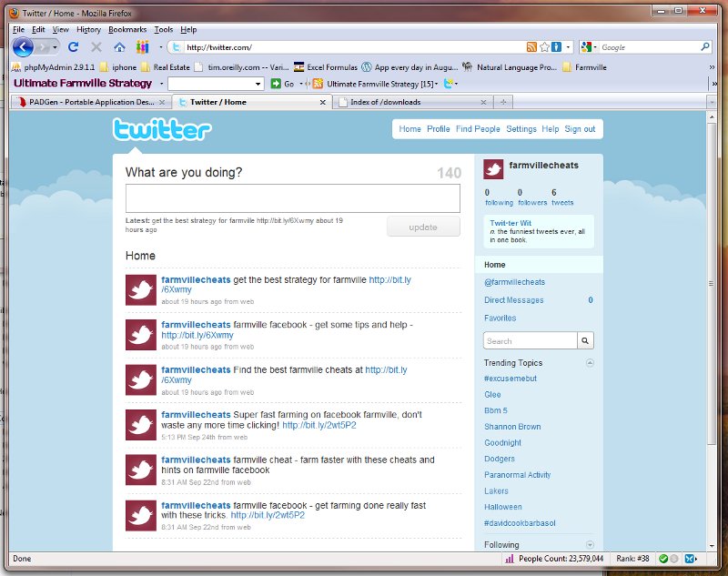The image size is (728, 576).
Task: Open the list all tabs dropdown
Action: click(712, 102)
